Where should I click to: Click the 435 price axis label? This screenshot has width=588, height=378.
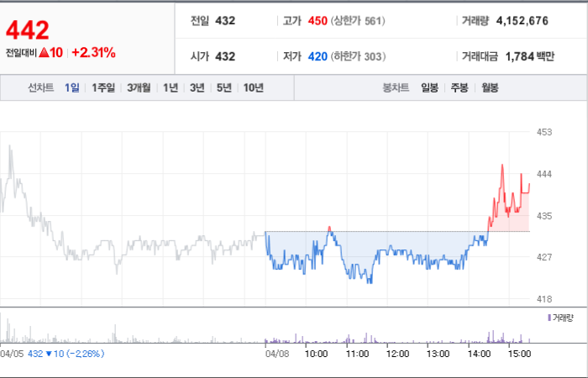(x=544, y=216)
